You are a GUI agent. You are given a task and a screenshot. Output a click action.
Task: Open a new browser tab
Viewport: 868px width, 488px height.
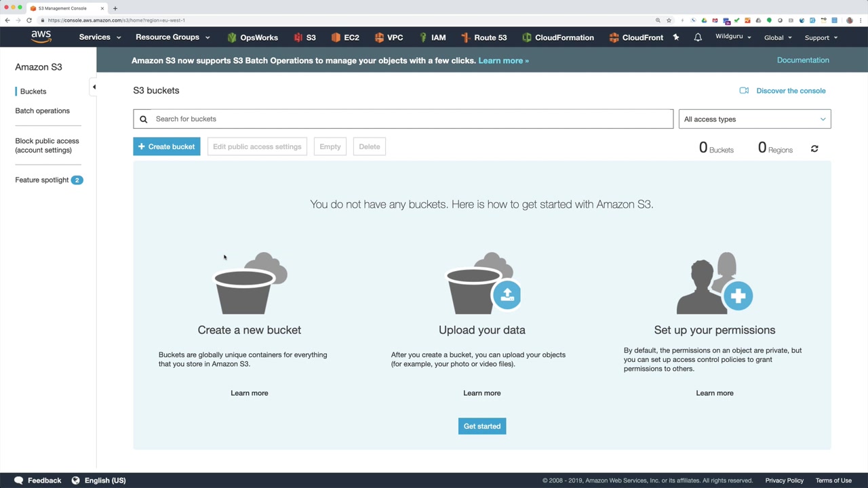tap(115, 8)
